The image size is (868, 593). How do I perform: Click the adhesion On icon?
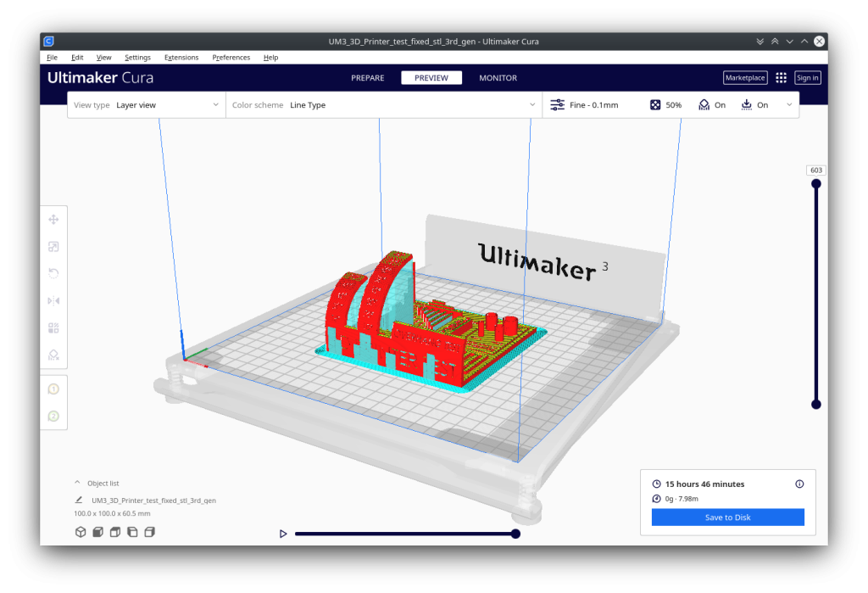coord(747,104)
